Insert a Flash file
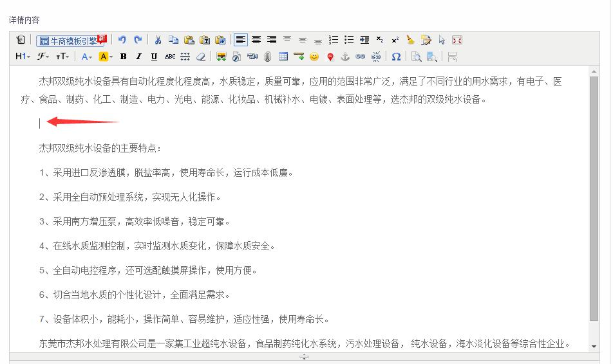Image resolution: width=613 pixels, height=364 pixels. pos(236,57)
